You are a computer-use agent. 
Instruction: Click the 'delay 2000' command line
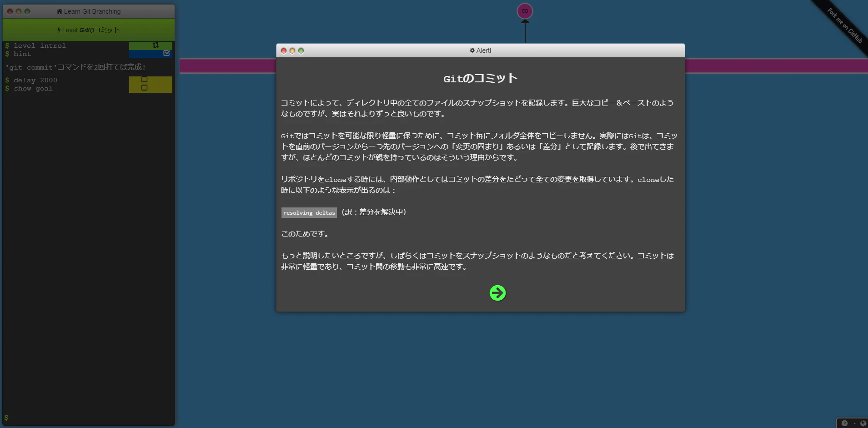pyautogui.click(x=35, y=80)
